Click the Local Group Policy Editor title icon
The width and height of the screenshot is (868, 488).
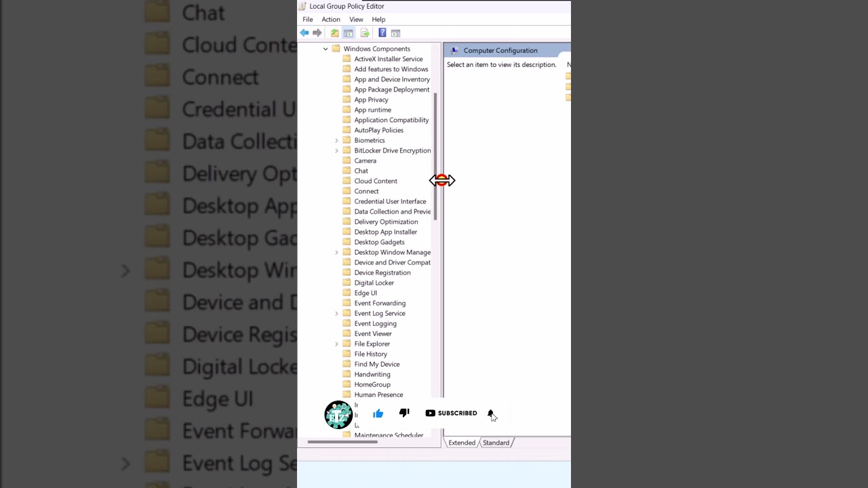[x=302, y=6]
